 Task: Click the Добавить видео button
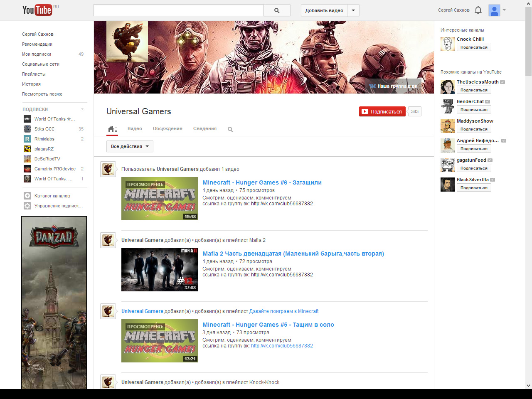[x=324, y=10]
